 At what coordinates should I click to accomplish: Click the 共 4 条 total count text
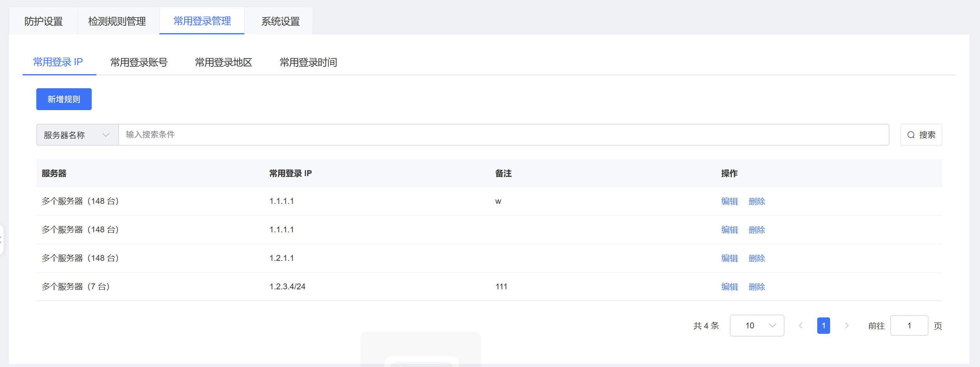[706, 326]
